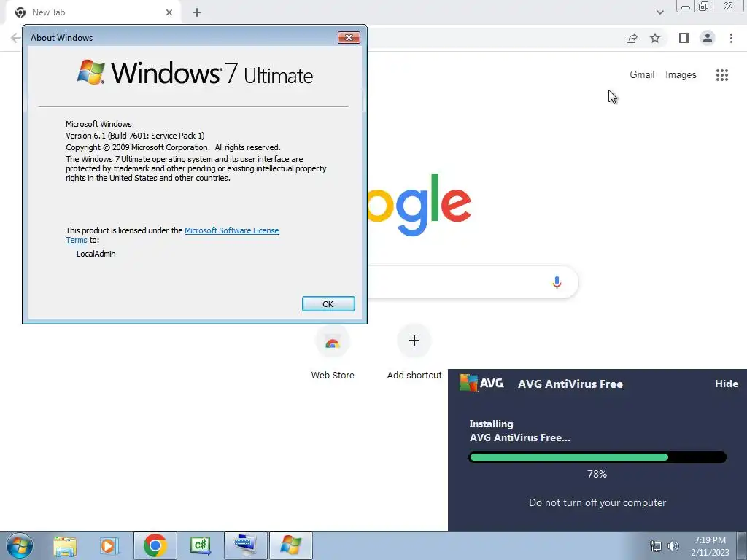747x560 pixels.
Task: Click 'Do not turn off your computer' text
Action: (x=597, y=503)
